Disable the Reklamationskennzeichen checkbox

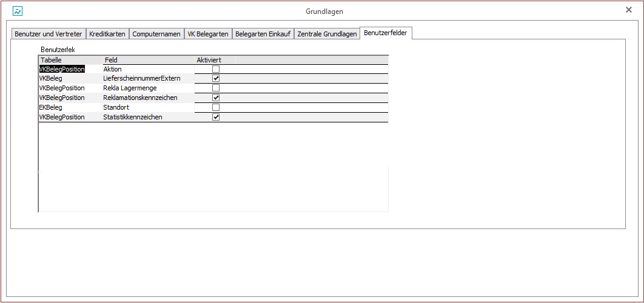tap(215, 98)
